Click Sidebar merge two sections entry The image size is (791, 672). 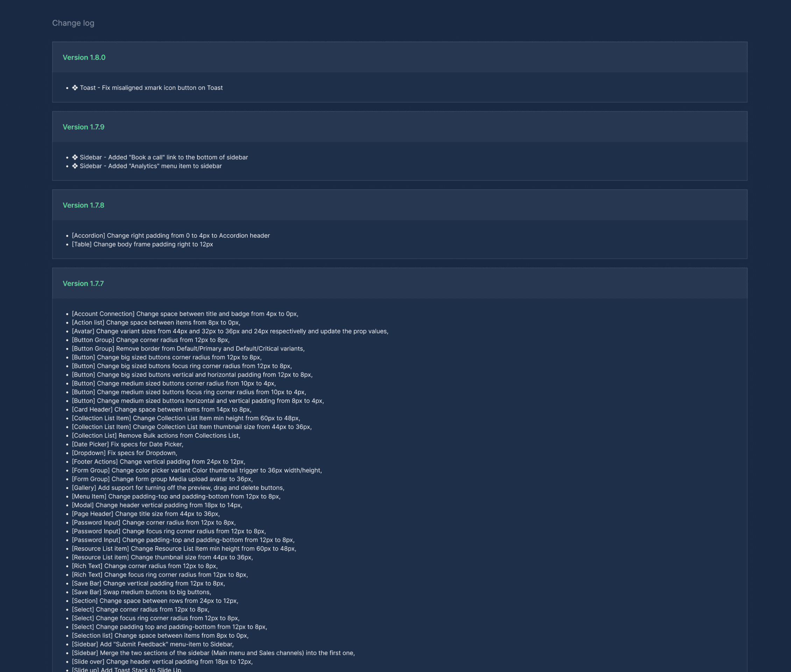(x=213, y=653)
